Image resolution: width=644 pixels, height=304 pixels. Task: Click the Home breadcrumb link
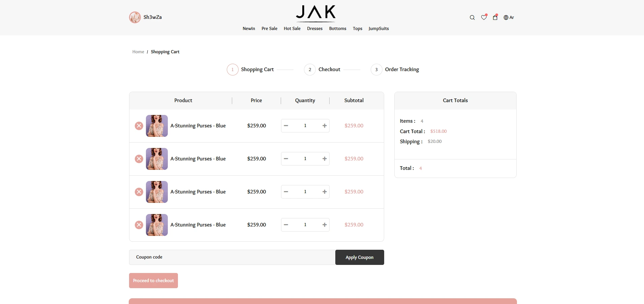pyautogui.click(x=138, y=52)
